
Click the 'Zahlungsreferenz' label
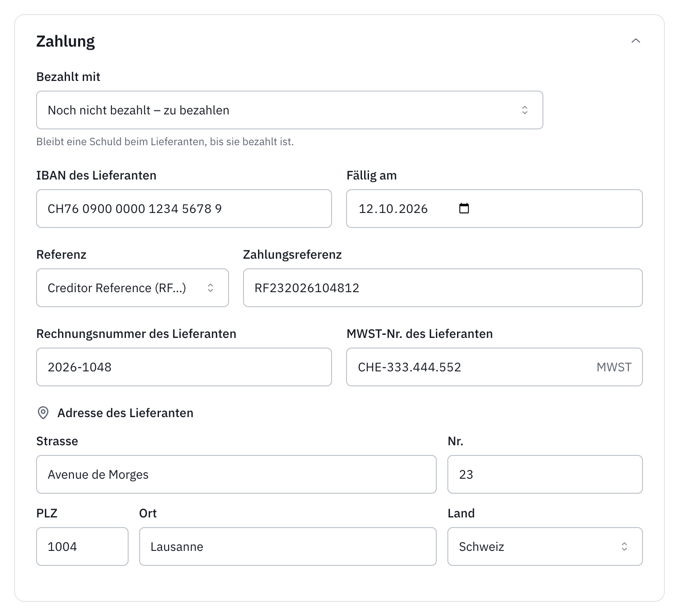(292, 254)
